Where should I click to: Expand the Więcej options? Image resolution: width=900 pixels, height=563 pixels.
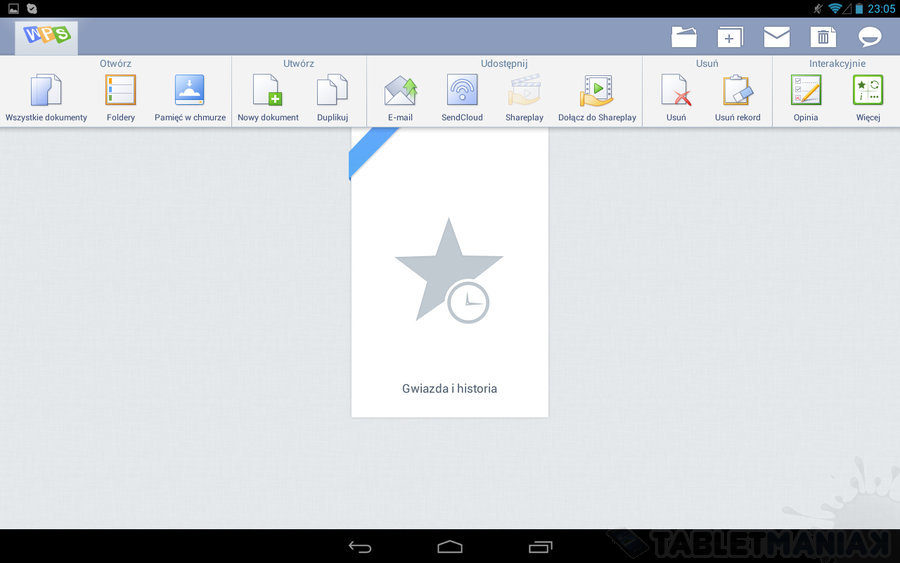coord(867,92)
